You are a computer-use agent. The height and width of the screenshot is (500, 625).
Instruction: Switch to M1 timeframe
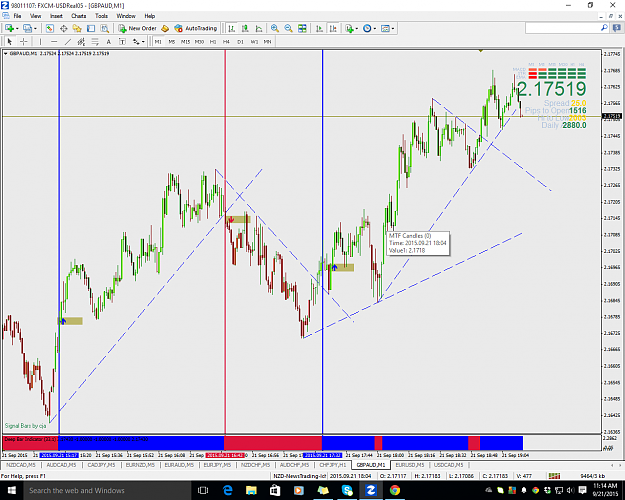158,41
